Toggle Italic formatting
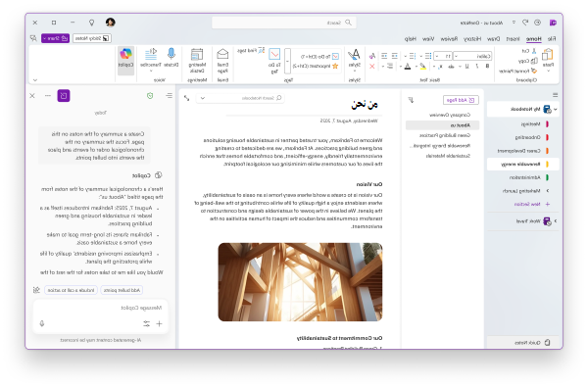 tap(477, 67)
